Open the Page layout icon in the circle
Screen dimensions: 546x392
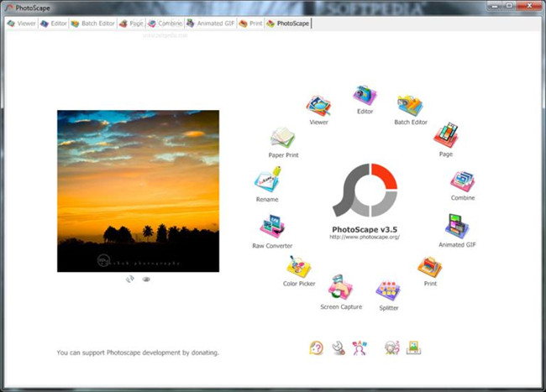(446, 135)
